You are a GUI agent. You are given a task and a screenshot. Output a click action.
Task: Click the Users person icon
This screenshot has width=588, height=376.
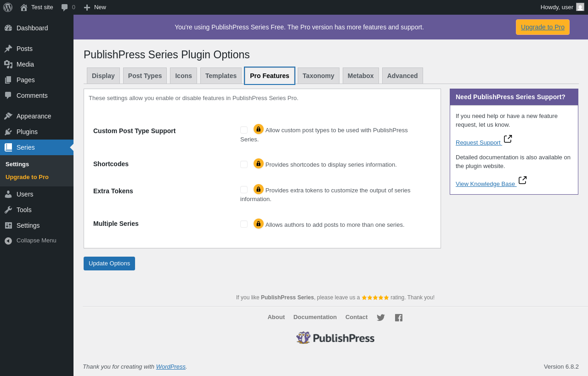coord(8,194)
